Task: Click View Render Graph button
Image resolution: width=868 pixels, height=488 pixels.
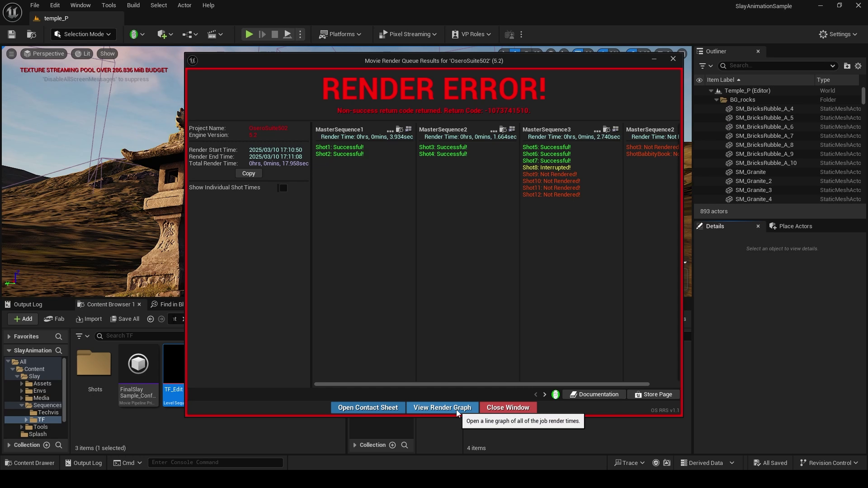Action: (x=442, y=408)
